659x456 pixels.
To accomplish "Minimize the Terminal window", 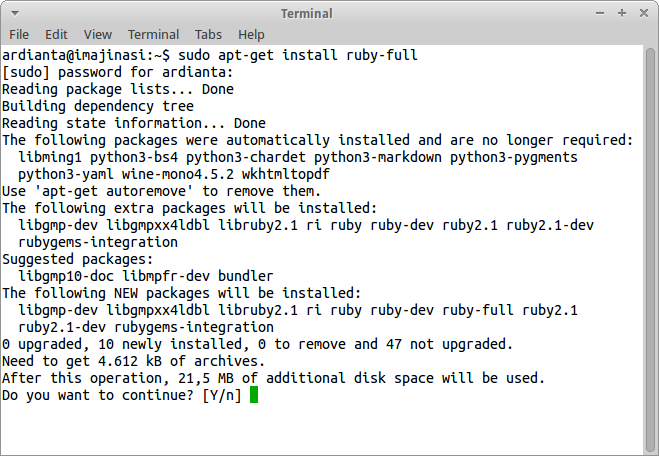I will tap(600, 13).
